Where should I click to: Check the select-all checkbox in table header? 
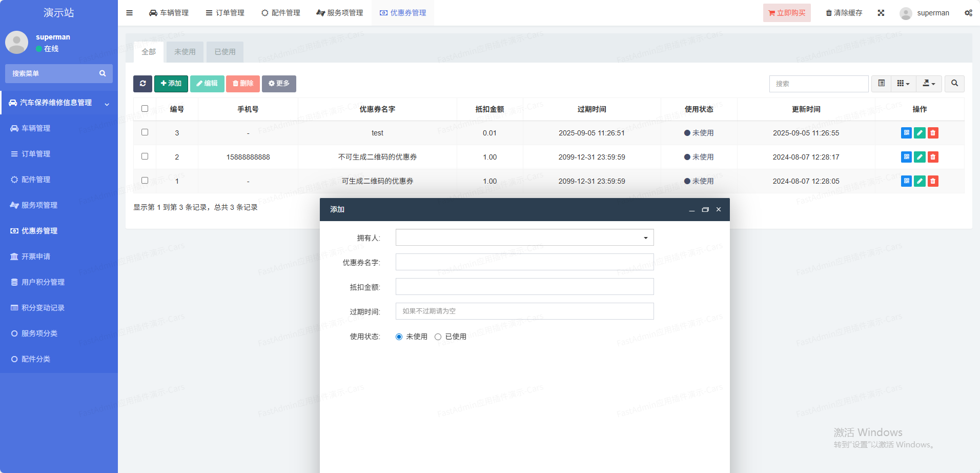145,109
